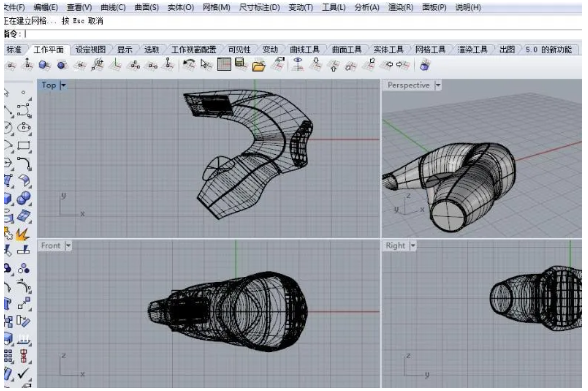
Task: Click the Perspective viewport title label
Action: (408, 85)
